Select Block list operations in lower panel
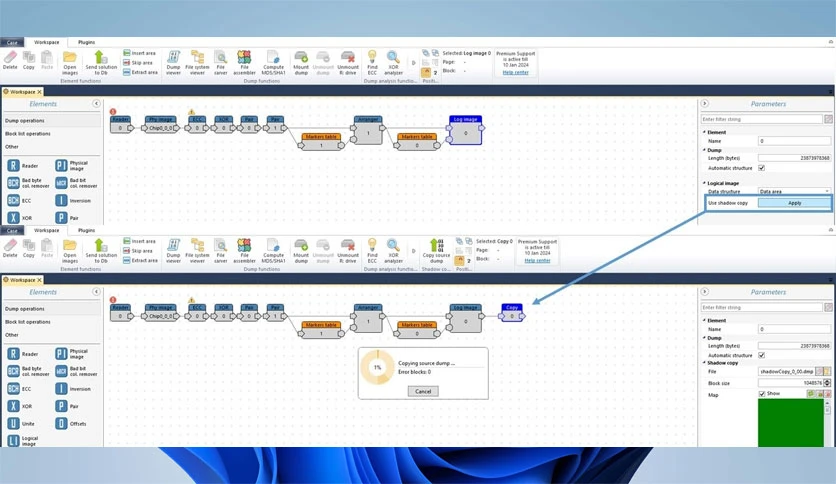Viewport: 836px width, 484px height. [51, 322]
